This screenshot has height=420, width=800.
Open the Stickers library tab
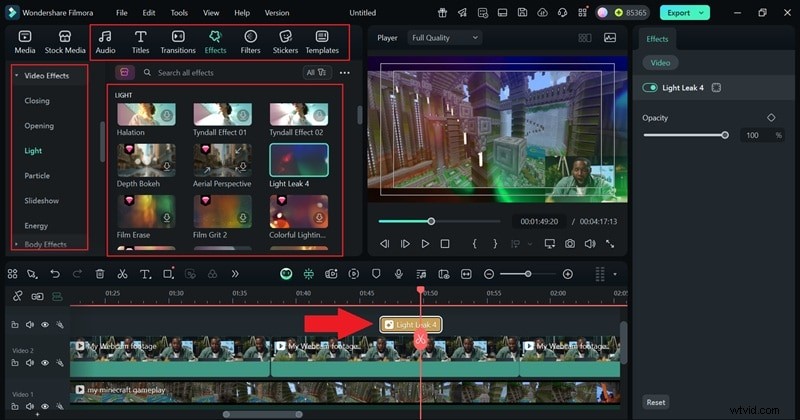pos(285,42)
